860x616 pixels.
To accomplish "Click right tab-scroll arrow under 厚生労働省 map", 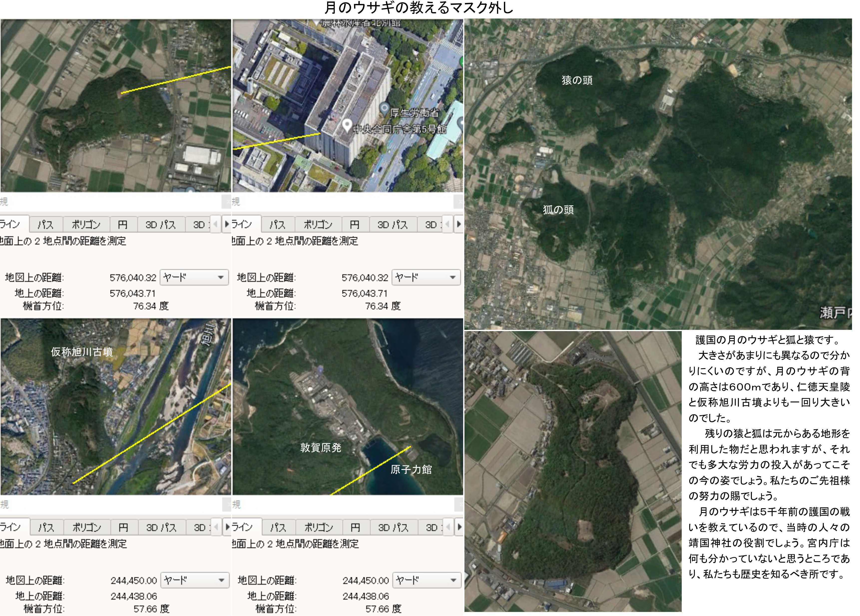I will click(459, 224).
